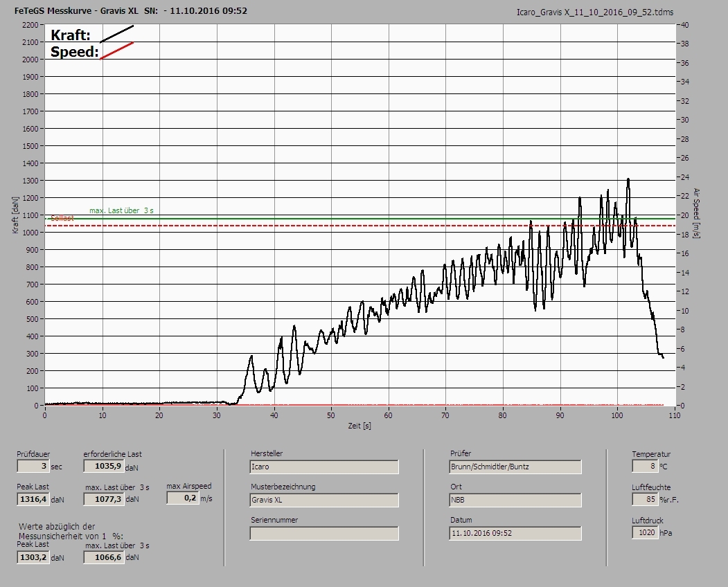The image size is (728, 587).
Task: Select the Luftfeuchte value 85
Action: [x=644, y=499]
